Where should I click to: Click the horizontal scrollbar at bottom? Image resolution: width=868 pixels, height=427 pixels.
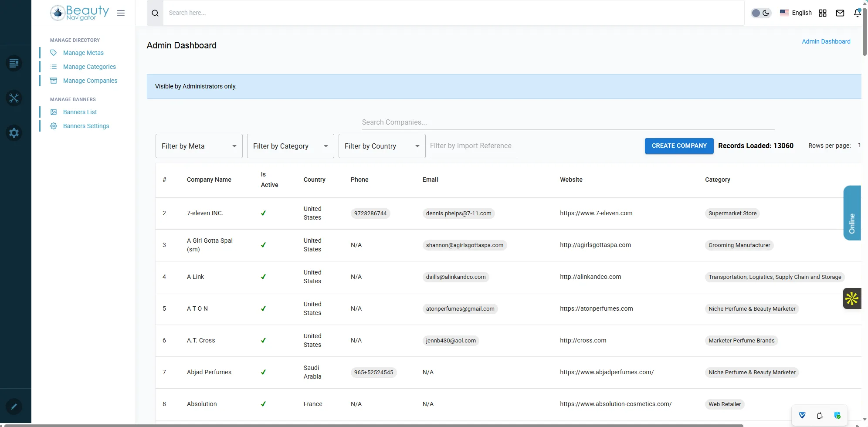[x=374, y=425]
